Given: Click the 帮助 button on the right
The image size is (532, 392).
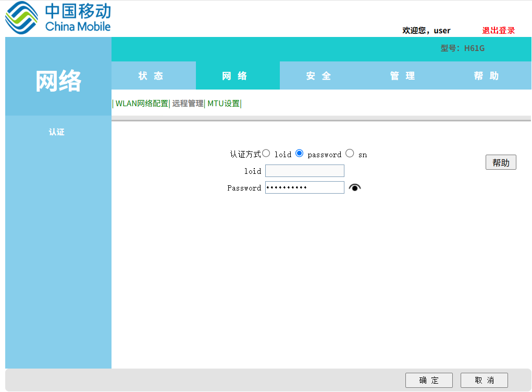Looking at the screenshot, I should (x=501, y=162).
